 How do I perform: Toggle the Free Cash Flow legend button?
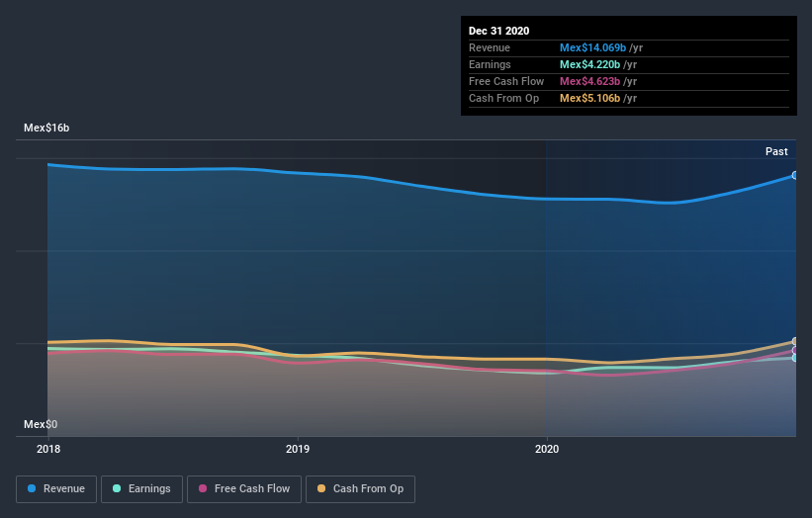tap(244, 489)
